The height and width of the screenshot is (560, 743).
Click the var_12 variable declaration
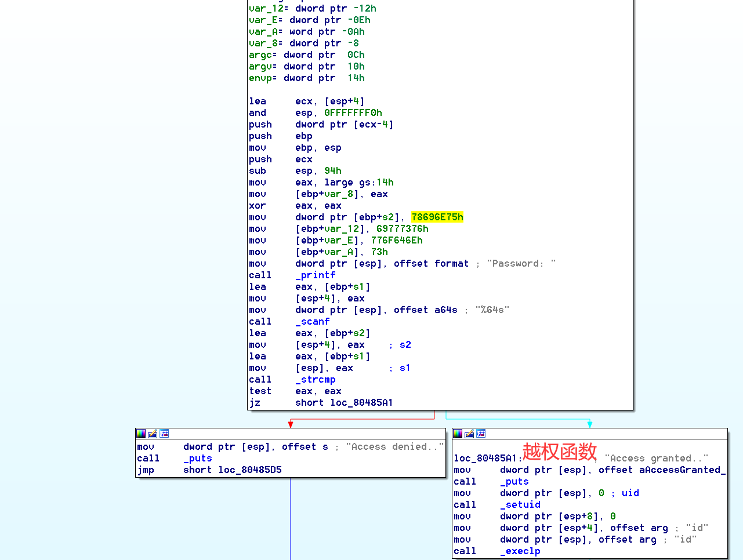(313, 9)
